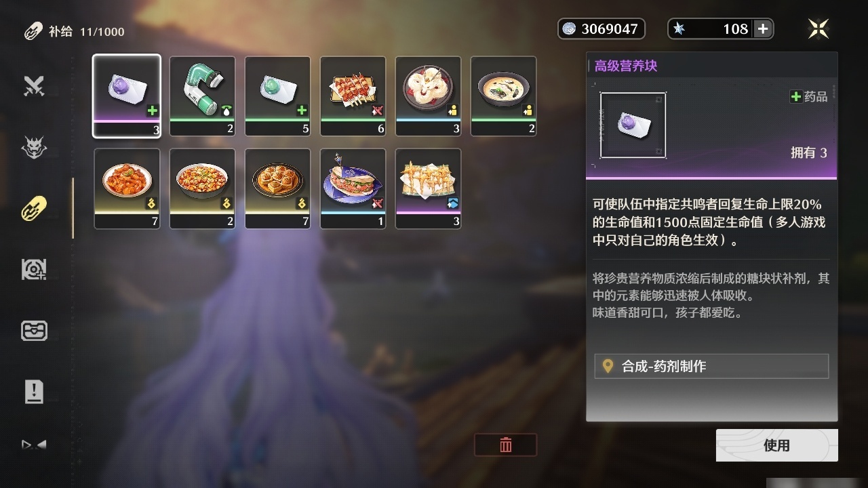Use the selected item with 使用 button
Viewport: 868px width, 488px height.
tap(776, 445)
